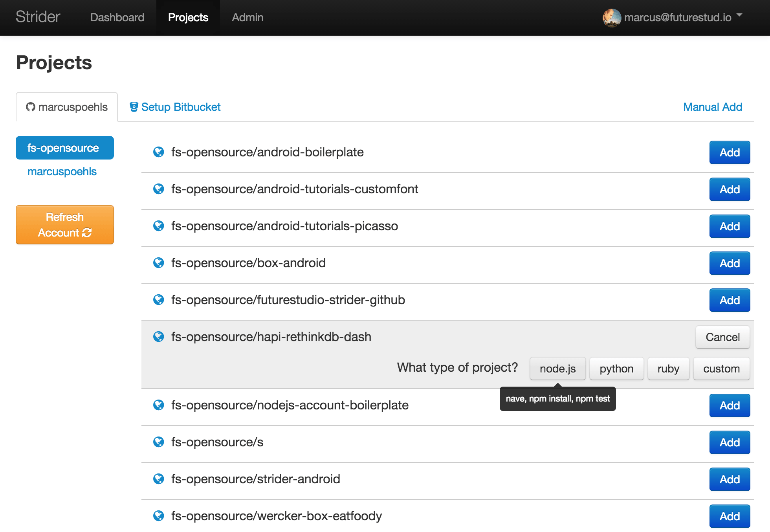The width and height of the screenshot is (770, 532).
Task: Add the fs-opensource/s project
Action: pos(730,442)
